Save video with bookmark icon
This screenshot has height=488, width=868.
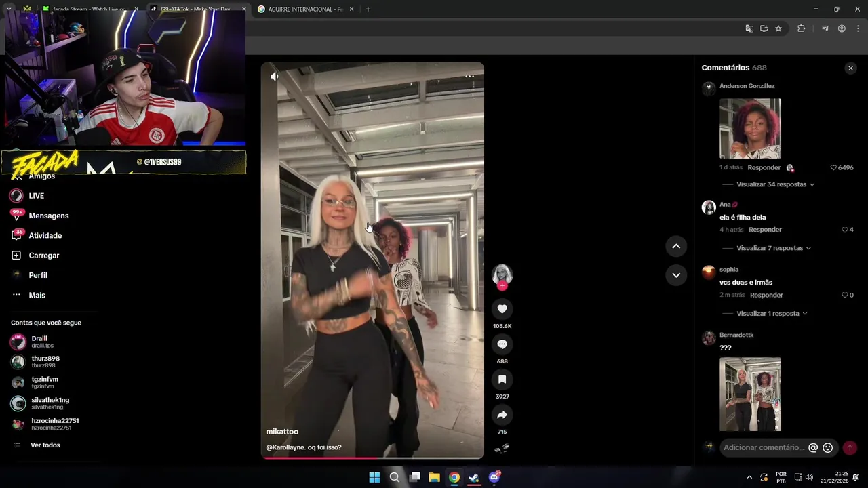pos(502,380)
